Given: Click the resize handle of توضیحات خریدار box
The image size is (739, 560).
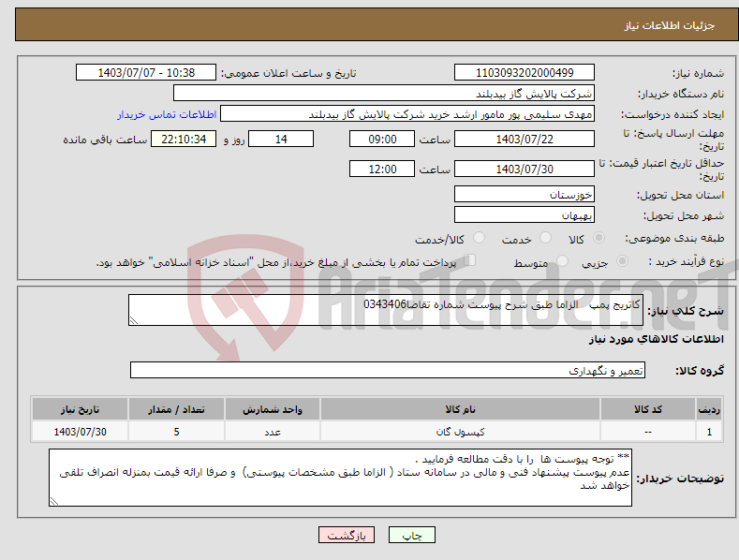Looking at the screenshot, I should (53, 502).
